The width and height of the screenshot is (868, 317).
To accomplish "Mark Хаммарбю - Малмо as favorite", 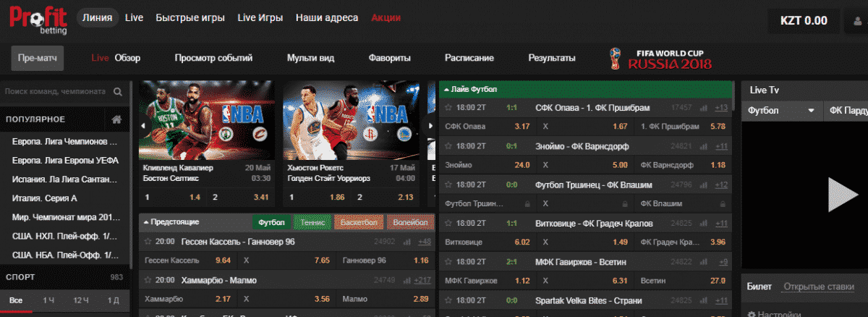I will (x=148, y=280).
